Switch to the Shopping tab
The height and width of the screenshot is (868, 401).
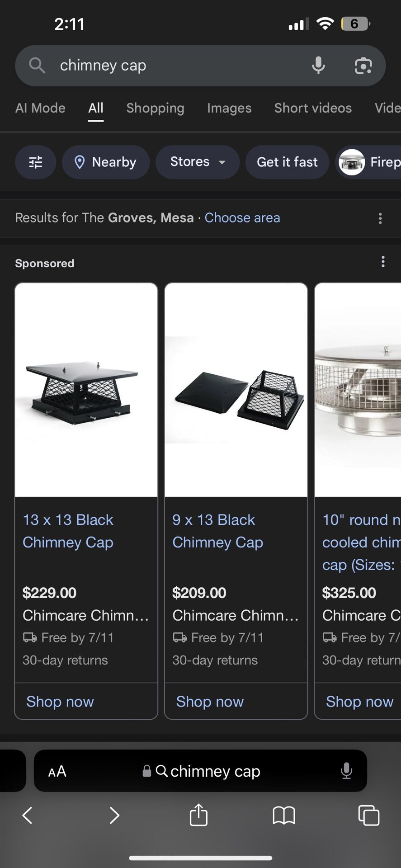155,108
